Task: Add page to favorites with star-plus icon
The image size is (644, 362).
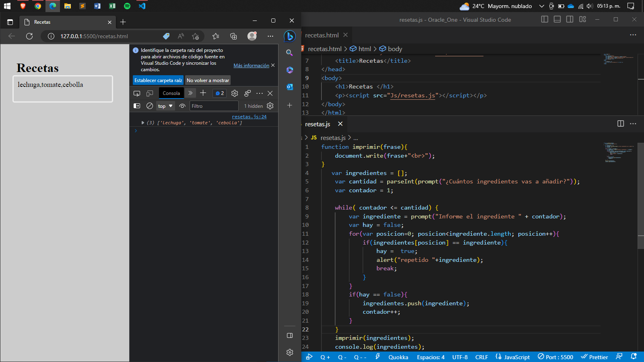Action: click(196, 36)
